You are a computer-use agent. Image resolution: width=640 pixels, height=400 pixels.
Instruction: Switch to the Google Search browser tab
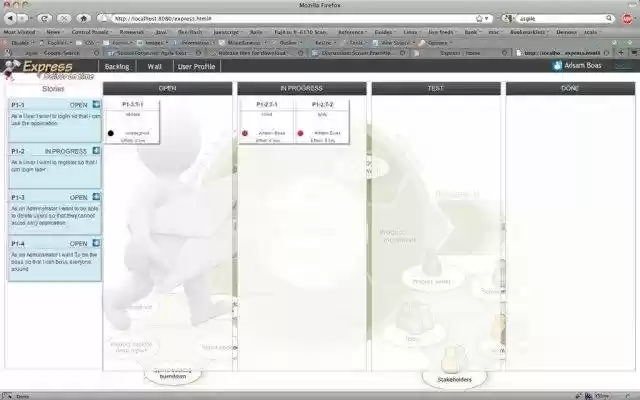coord(51,53)
